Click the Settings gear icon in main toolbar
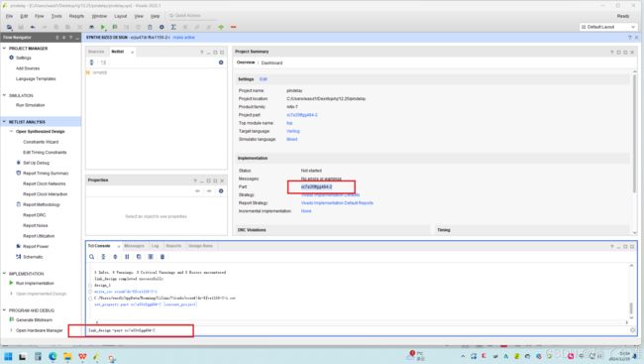The height and width of the screenshot is (364, 644). [x=161, y=27]
